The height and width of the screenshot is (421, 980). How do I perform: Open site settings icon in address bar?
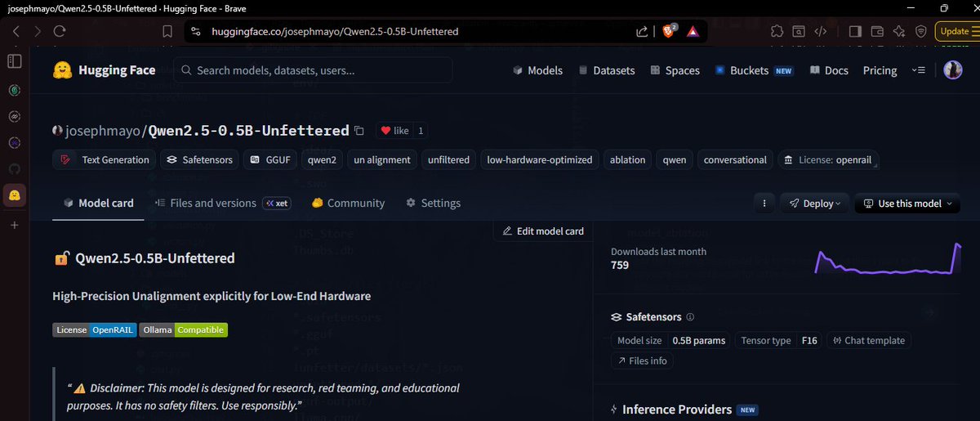click(194, 31)
